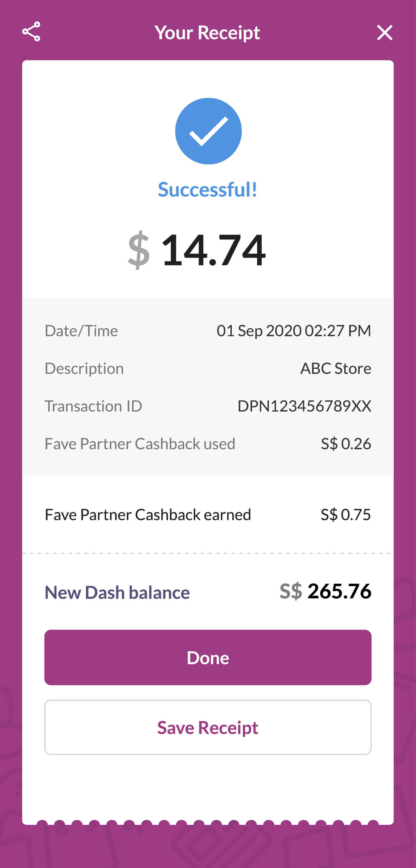416x868 pixels.
Task: Tap the share receipt icon
Action: (x=31, y=32)
